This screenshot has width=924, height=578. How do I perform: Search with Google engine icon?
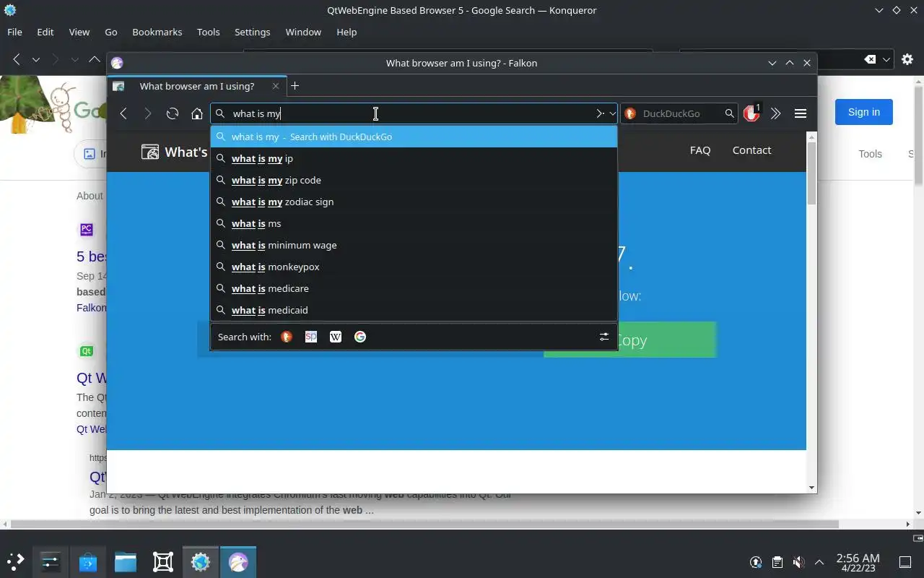click(360, 337)
